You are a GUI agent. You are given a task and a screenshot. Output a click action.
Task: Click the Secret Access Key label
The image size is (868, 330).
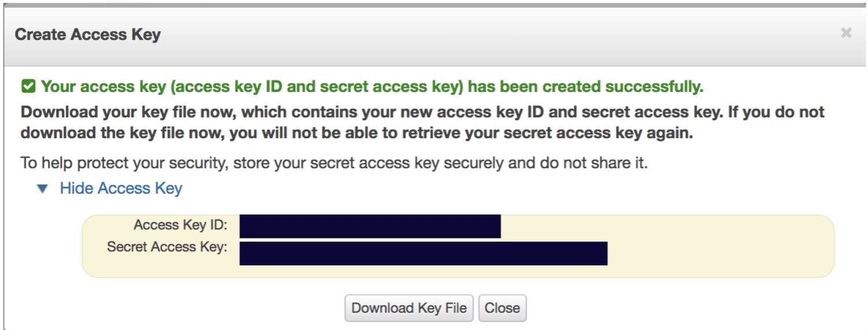pyautogui.click(x=167, y=247)
